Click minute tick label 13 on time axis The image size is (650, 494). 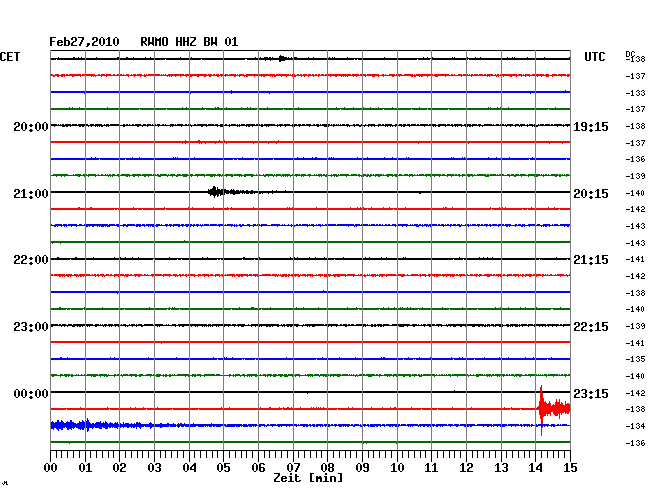point(501,468)
